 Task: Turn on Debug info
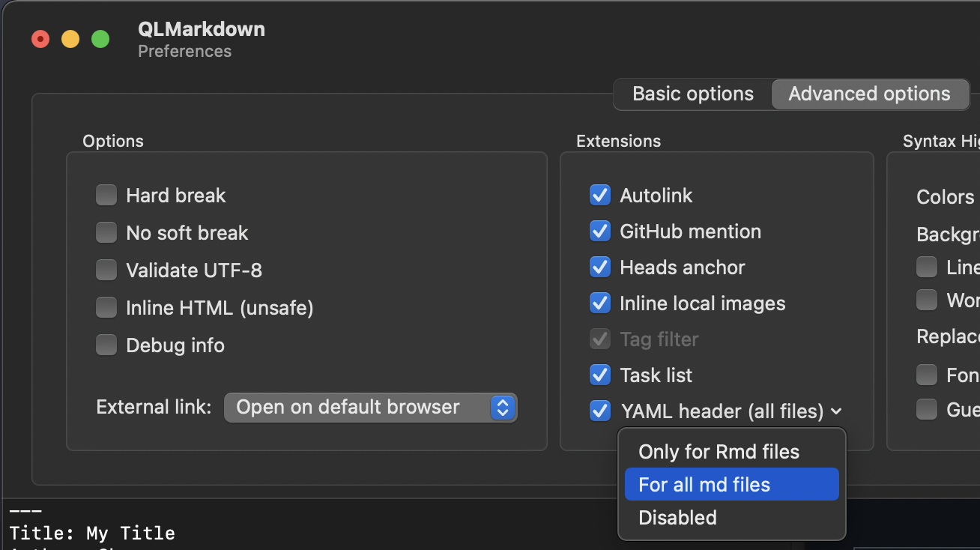coord(106,345)
